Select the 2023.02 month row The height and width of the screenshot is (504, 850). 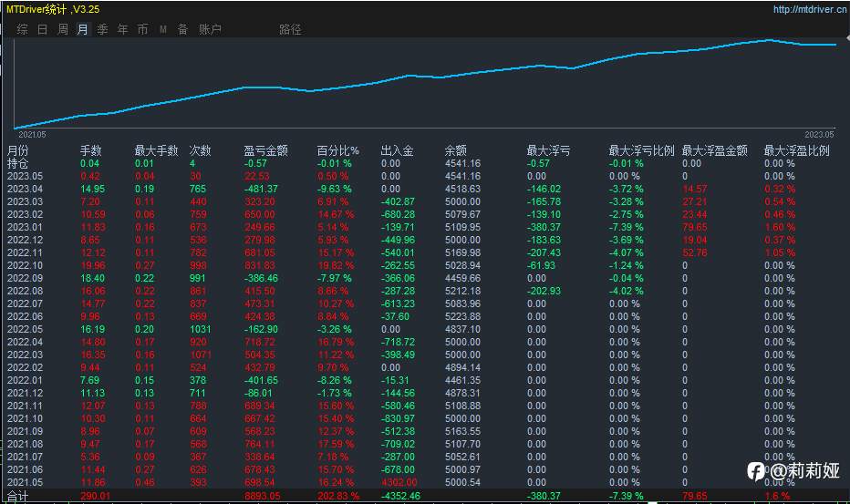(425, 214)
